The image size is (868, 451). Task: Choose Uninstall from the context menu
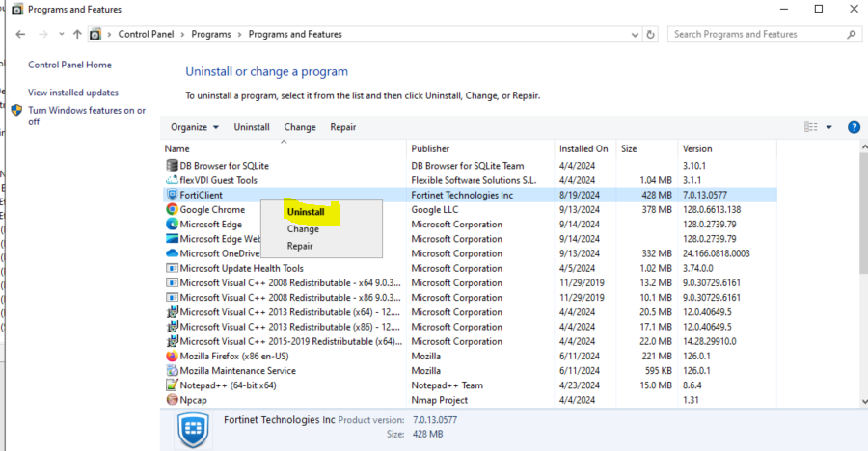click(305, 211)
